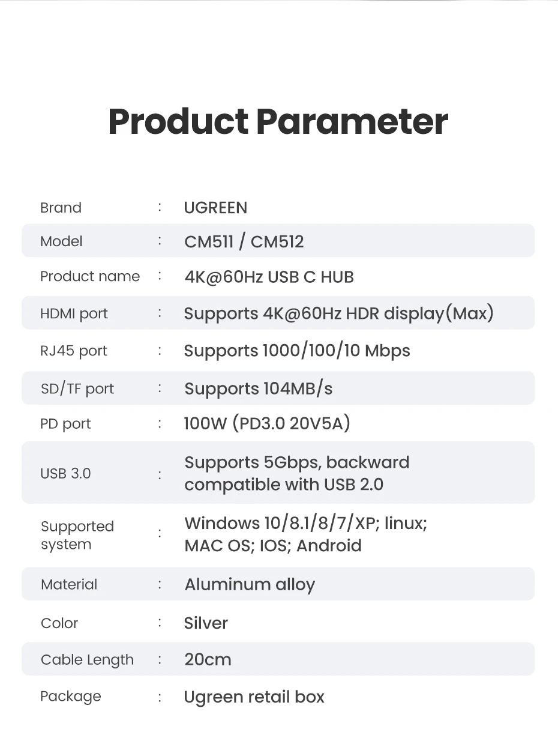Click the HDMI port label
This screenshot has height=756, width=558.
(x=74, y=313)
